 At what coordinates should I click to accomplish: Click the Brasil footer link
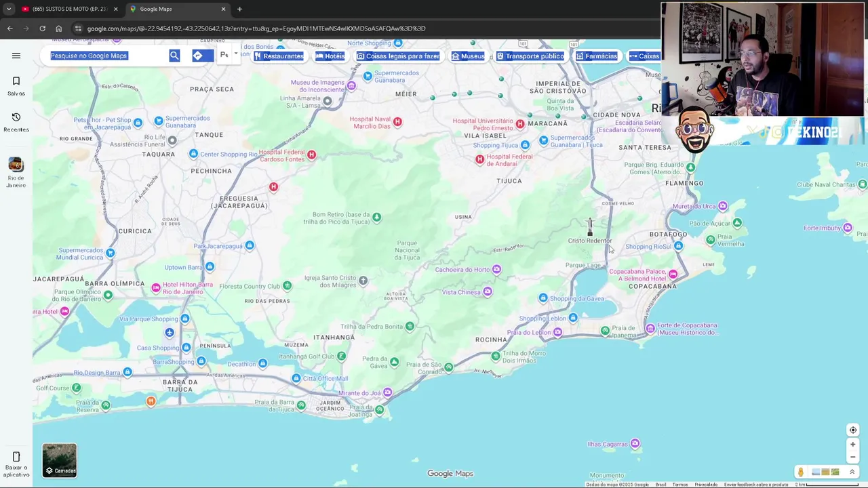(x=660, y=485)
